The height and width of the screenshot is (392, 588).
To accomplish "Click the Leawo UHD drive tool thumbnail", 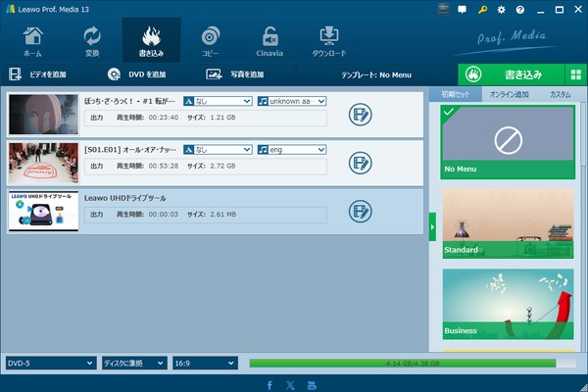I will [x=43, y=212].
